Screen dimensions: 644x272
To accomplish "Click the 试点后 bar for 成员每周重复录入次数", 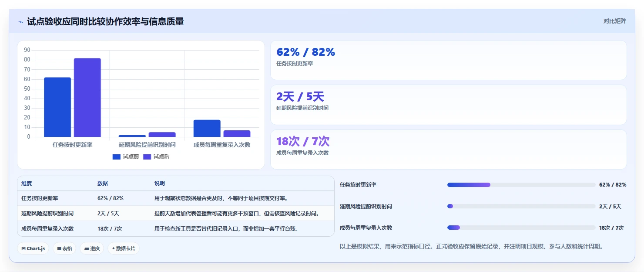I will point(237,134).
